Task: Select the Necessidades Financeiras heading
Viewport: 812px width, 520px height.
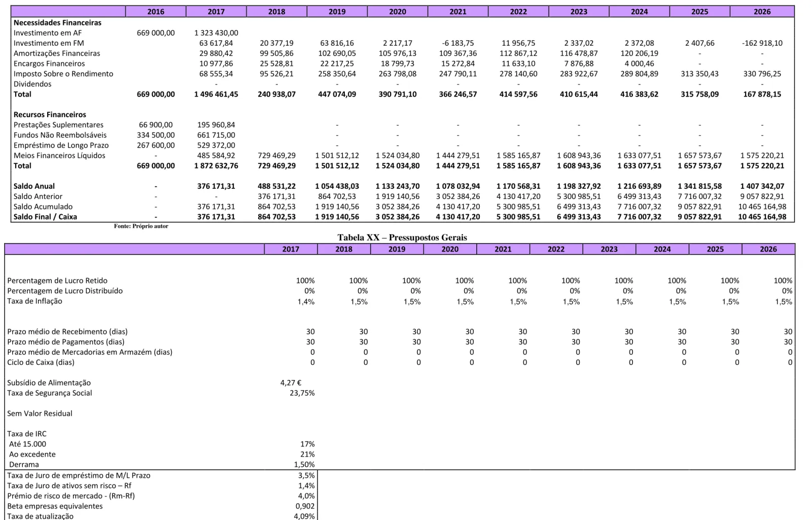Action: (x=57, y=23)
